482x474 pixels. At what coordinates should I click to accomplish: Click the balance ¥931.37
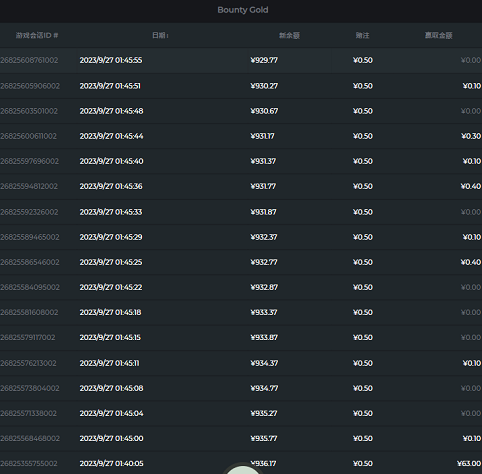click(263, 161)
